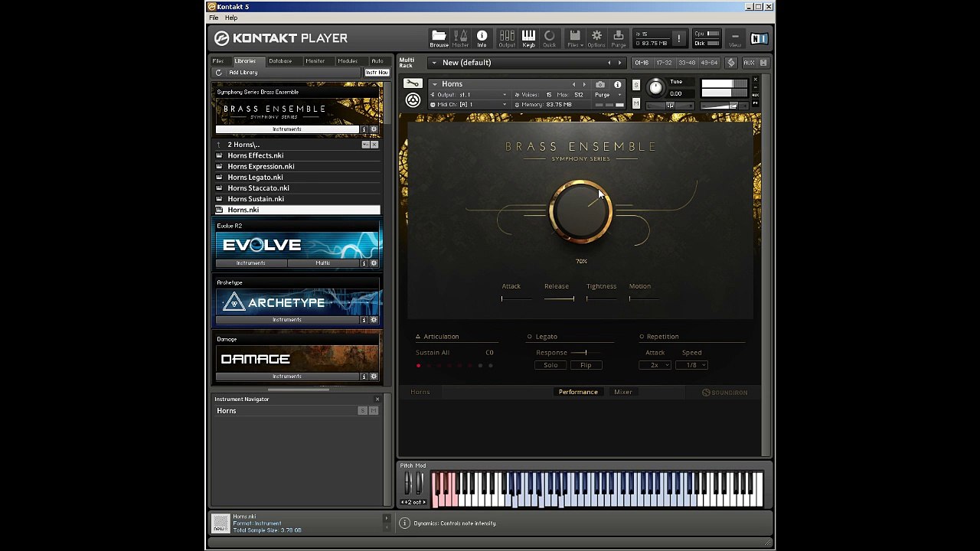Open the Browse panel folder icon
The width and height of the screenshot is (980, 551).
click(x=439, y=38)
